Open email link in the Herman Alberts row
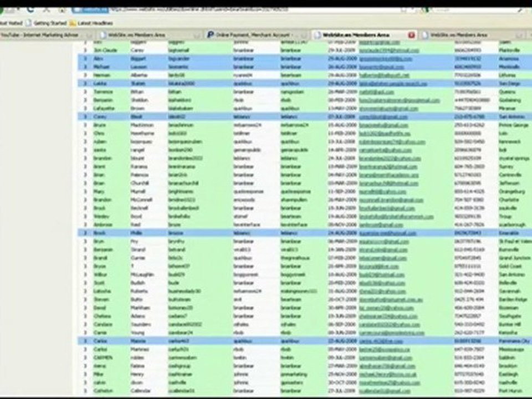Image resolution: width=532 pixels, height=399 pixels. 384,75
